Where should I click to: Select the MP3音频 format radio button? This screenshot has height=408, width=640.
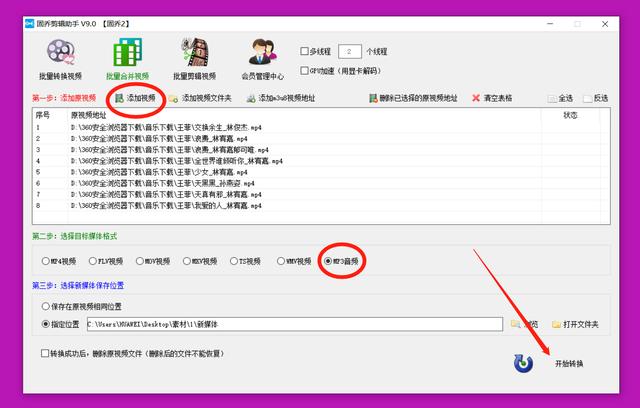328,261
